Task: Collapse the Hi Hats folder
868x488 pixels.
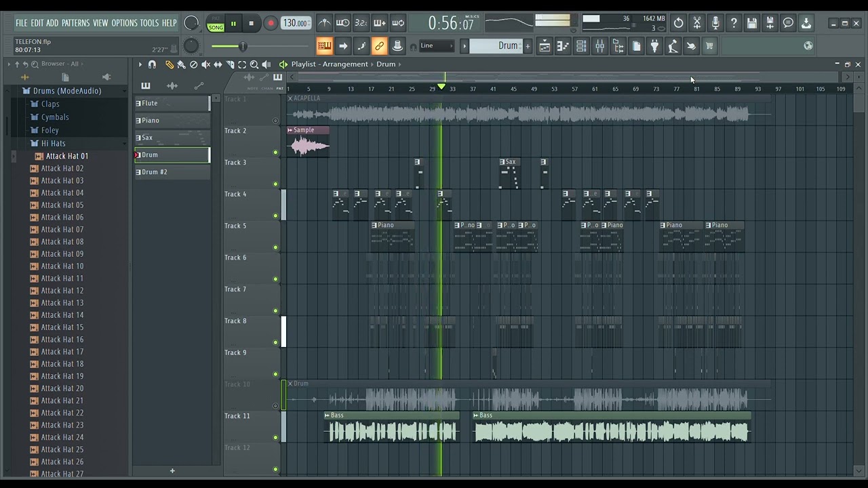Action: pos(53,143)
